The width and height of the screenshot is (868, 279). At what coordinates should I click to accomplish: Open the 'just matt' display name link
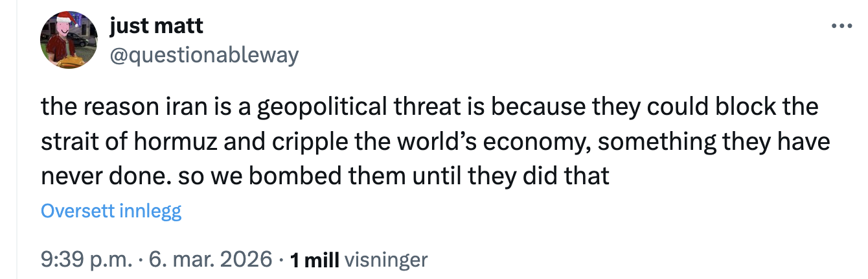click(x=157, y=27)
